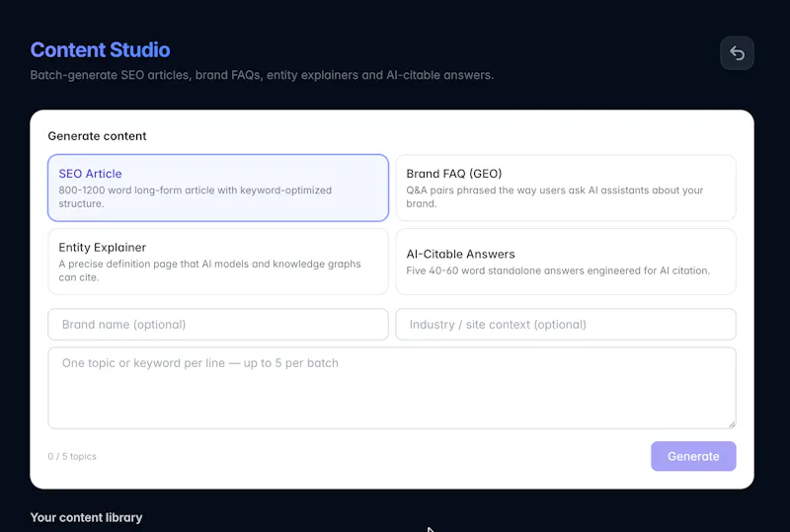Click the Batch-generate SEO articles subtitle
The height and width of the screenshot is (532, 790).
point(262,75)
